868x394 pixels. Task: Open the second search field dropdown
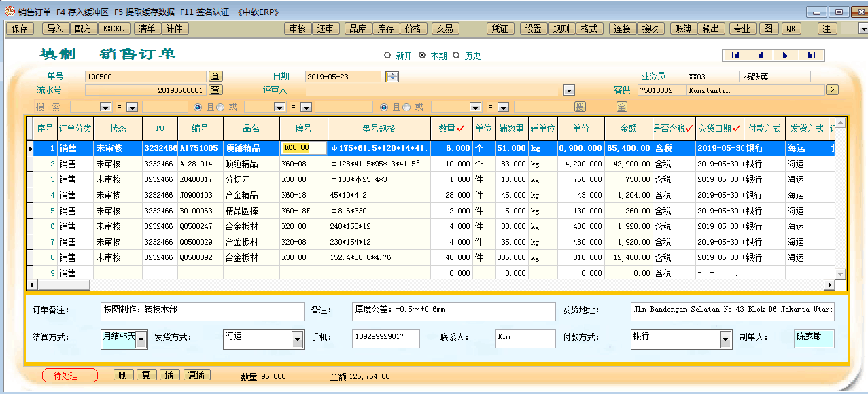pos(279,107)
